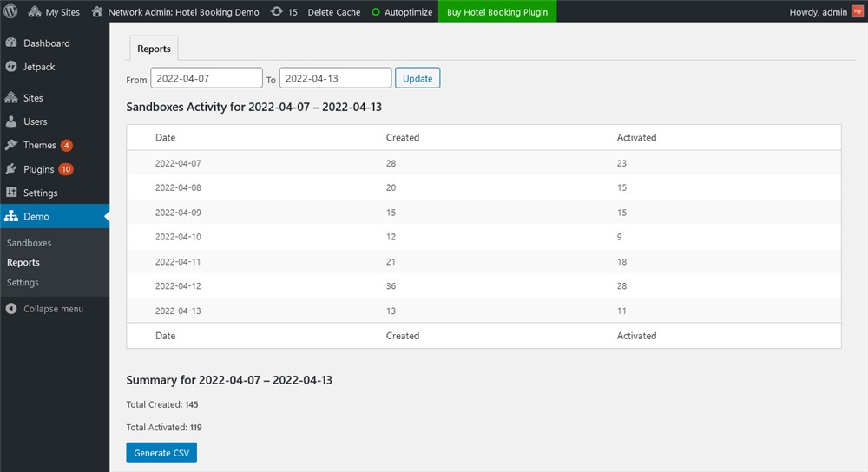868x472 pixels.
Task: Click the Dashboard gauge icon
Action: click(11, 43)
